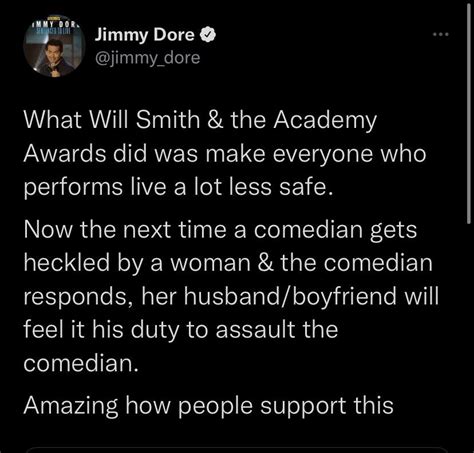Click 'Amazing how people support this' text
Viewport: 474px width, 453px height.
[208, 406]
